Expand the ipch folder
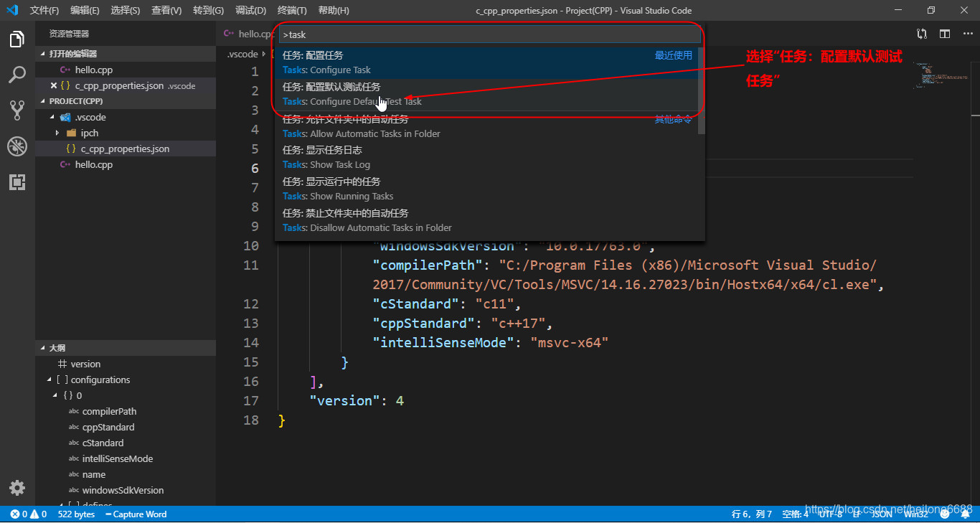 click(57, 133)
